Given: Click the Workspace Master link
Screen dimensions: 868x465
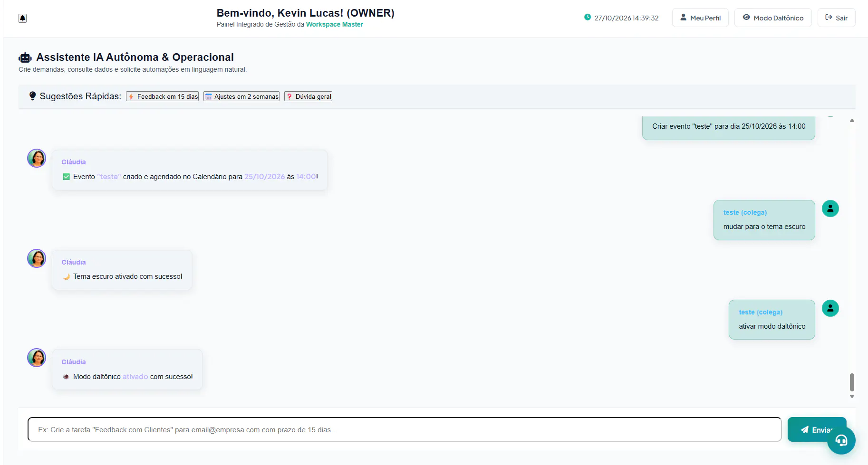Looking at the screenshot, I should [x=334, y=24].
